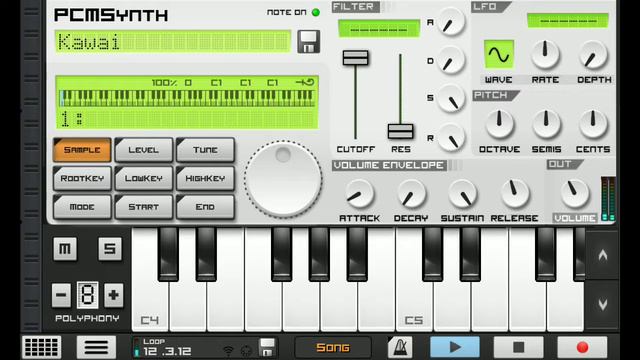The image size is (640, 360).
Task: Click the Cutoff slider handle
Action: [x=355, y=58]
